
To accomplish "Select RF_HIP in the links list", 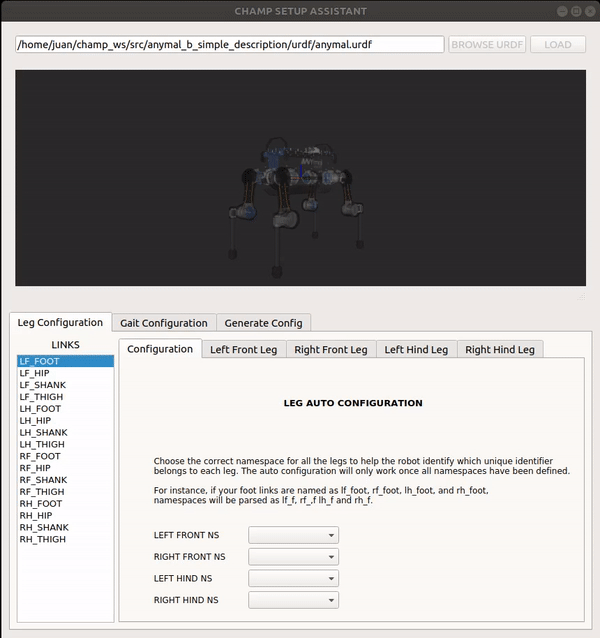I will 65,468.
